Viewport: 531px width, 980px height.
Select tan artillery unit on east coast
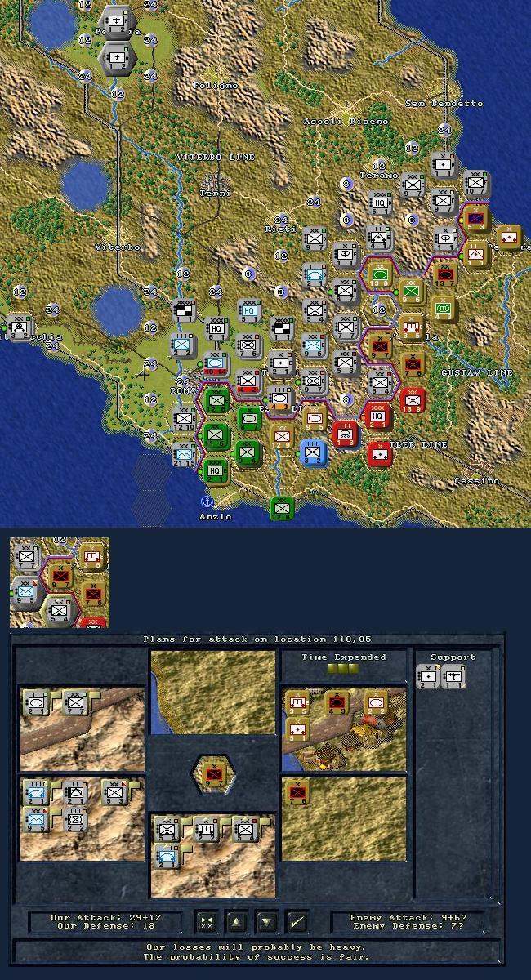510,238
